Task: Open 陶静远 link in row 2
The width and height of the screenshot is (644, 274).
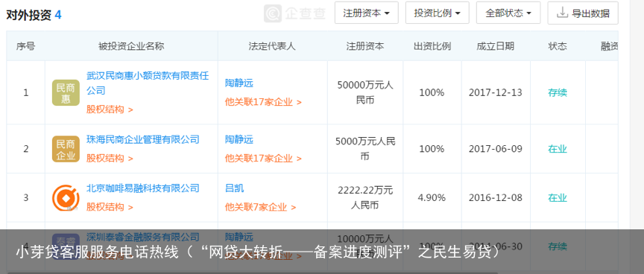Action: [x=239, y=139]
